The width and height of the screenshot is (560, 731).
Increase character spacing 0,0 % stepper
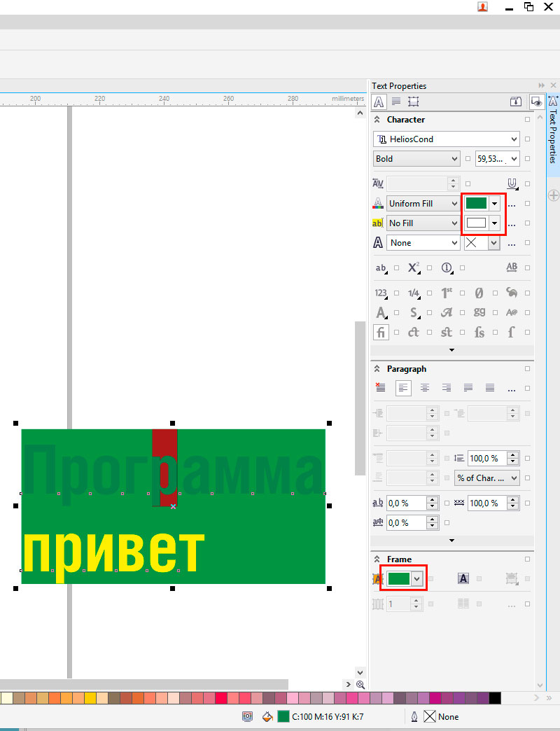pyautogui.click(x=433, y=500)
